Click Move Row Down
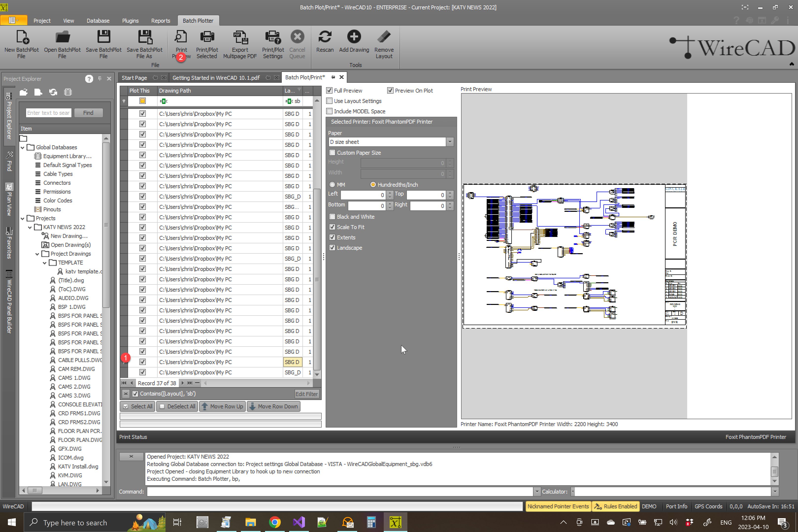Viewport: 798px width, 532px height. (273, 406)
